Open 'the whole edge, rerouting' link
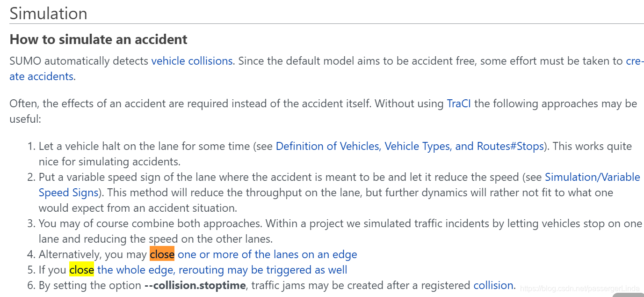Image resolution: width=644 pixels, height=297 pixels. [222, 270]
